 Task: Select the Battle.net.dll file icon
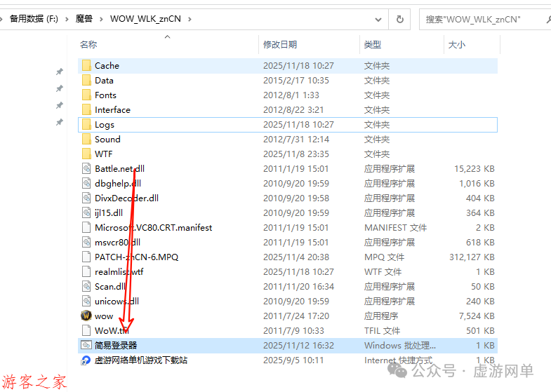tap(86, 169)
